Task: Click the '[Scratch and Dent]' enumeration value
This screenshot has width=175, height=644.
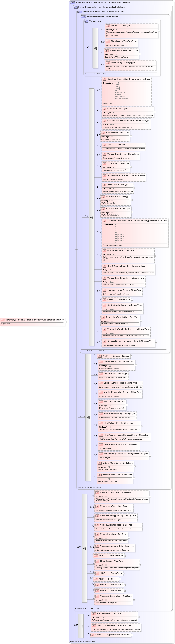Action: click(x=121, y=99)
